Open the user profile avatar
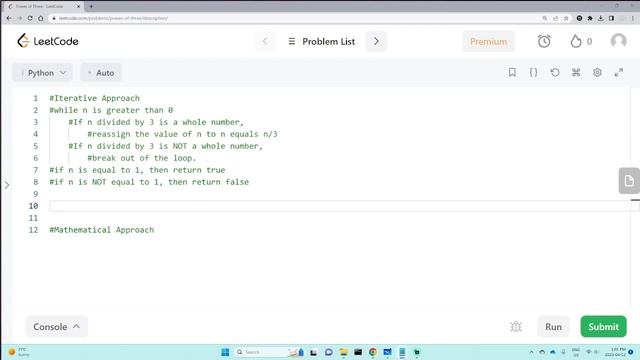Image resolution: width=640 pixels, height=360 pixels. pos(618,41)
